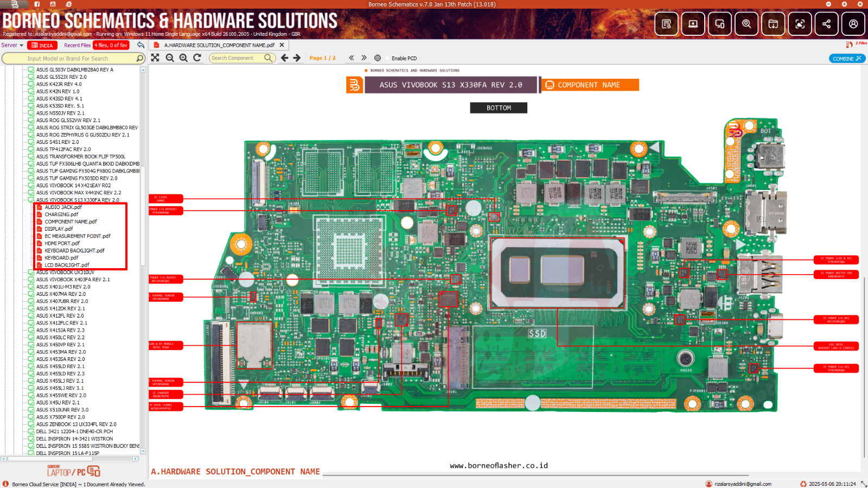Open the location search magnifier icon
This screenshot has height=488, width=868.
tap(746, 24)
